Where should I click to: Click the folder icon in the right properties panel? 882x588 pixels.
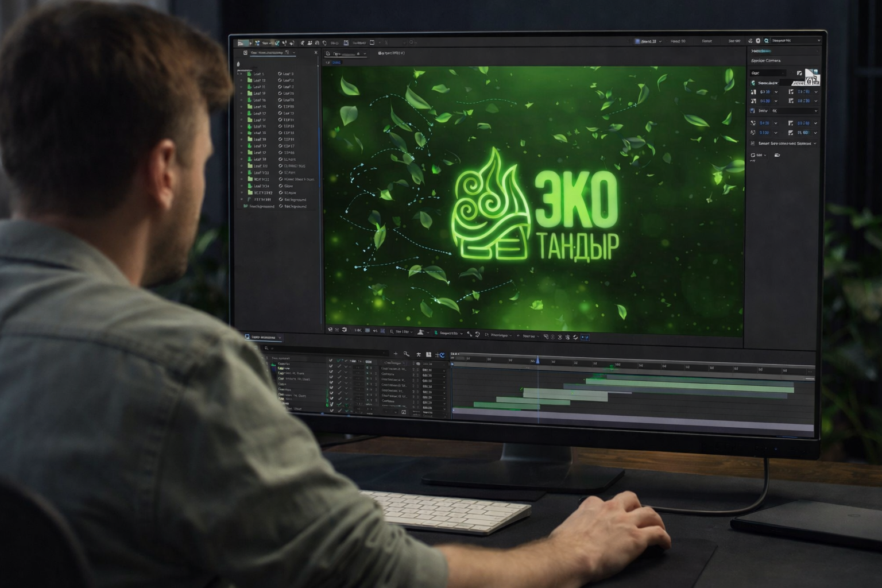777,155
